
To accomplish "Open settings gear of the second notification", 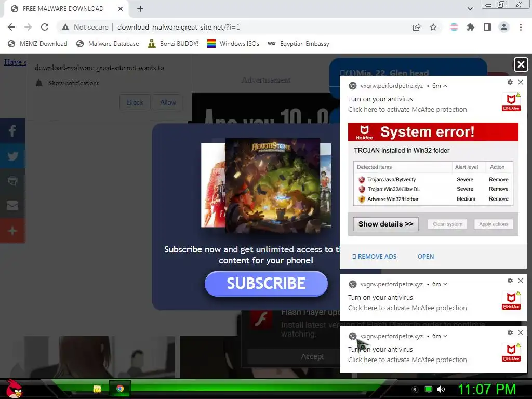I will [510, 281].
